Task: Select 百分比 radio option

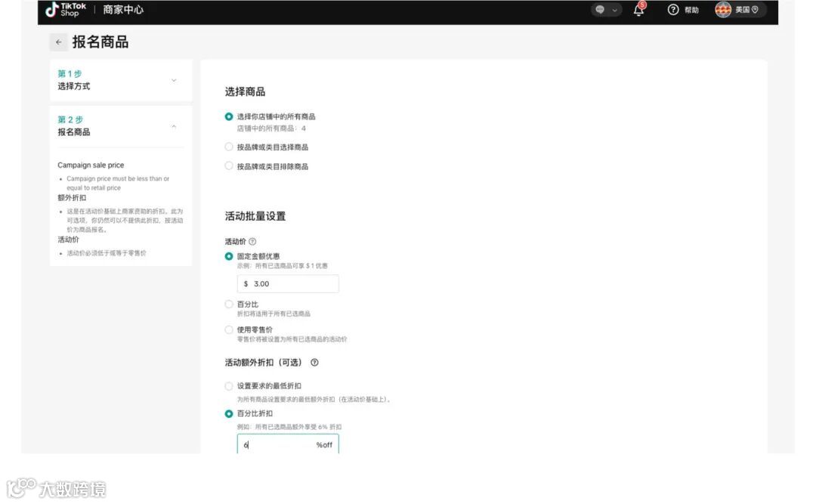Action: tap(228, 304)
